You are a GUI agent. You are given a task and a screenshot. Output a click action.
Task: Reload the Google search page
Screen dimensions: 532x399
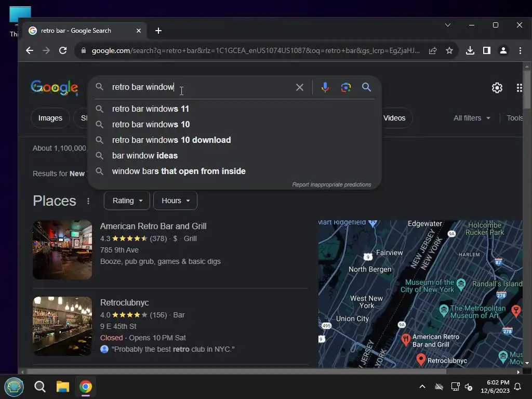pos(63,50)
